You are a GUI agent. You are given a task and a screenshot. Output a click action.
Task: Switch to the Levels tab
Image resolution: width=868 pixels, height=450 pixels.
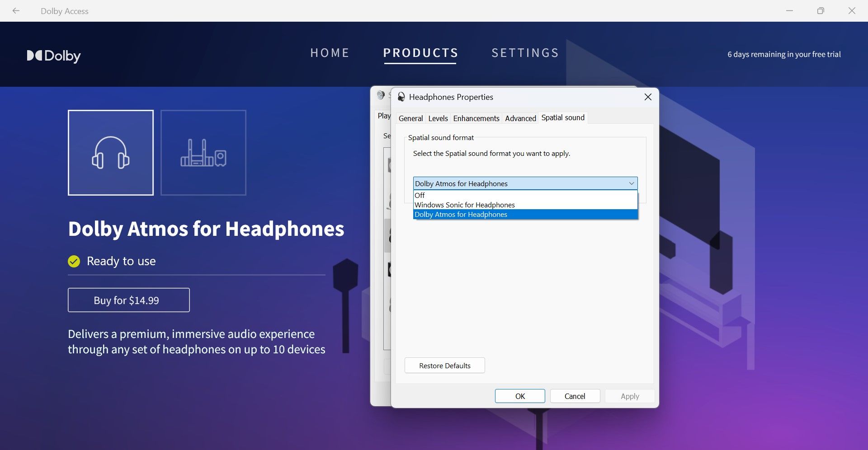tap(438, 118)
